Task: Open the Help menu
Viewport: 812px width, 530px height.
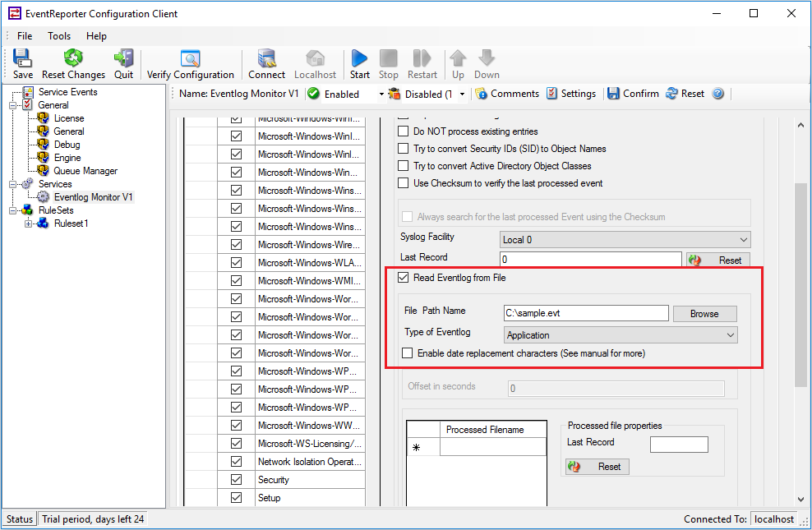Action: coord(96,35)
